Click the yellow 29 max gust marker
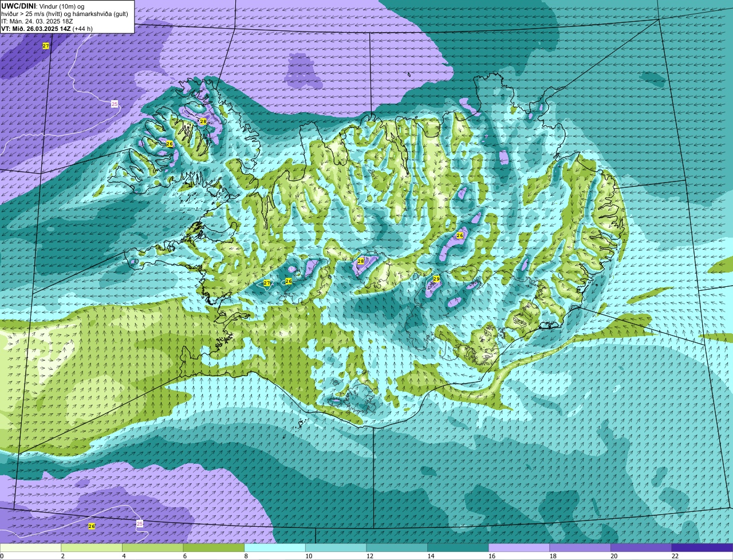This screenshot has width=733, height=560. pyautogui.click(x=436, y=279)
